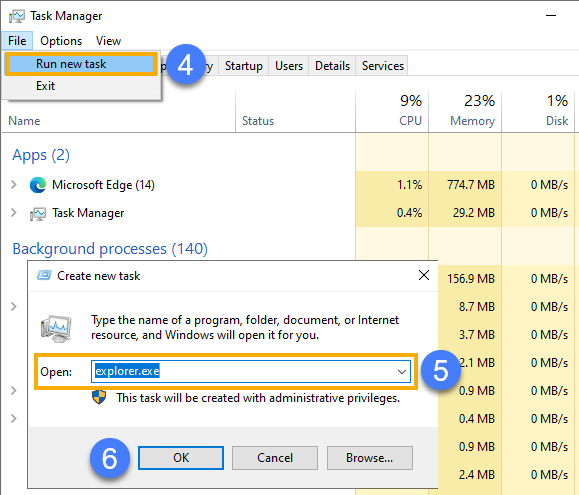Click the 774.7 MB memory value

[x=471, y=185]
